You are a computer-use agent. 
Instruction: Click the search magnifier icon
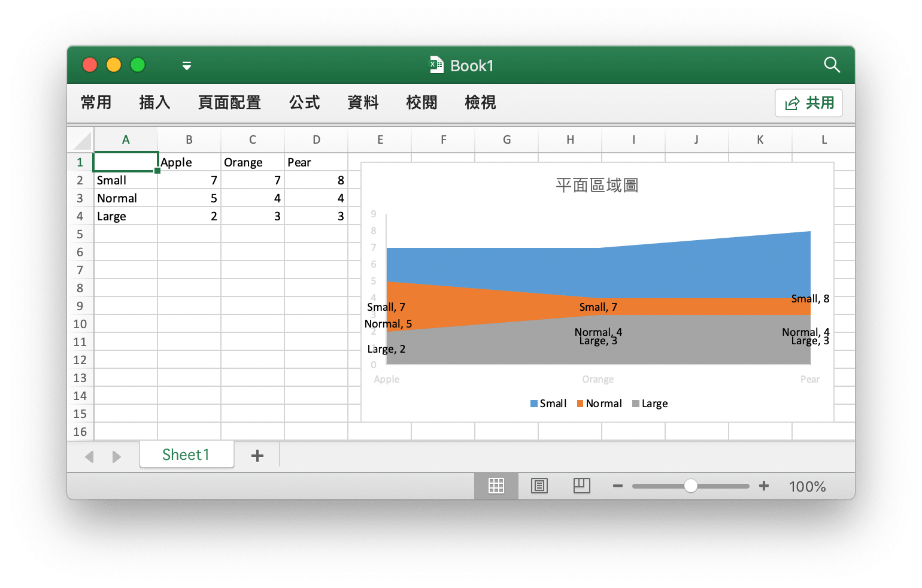(x=832, y=65)
